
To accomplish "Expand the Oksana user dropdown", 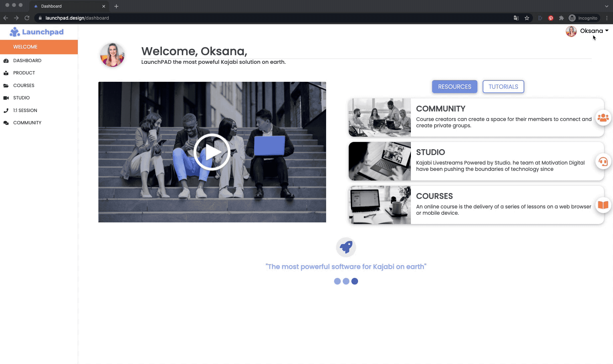I will (595, 31).
